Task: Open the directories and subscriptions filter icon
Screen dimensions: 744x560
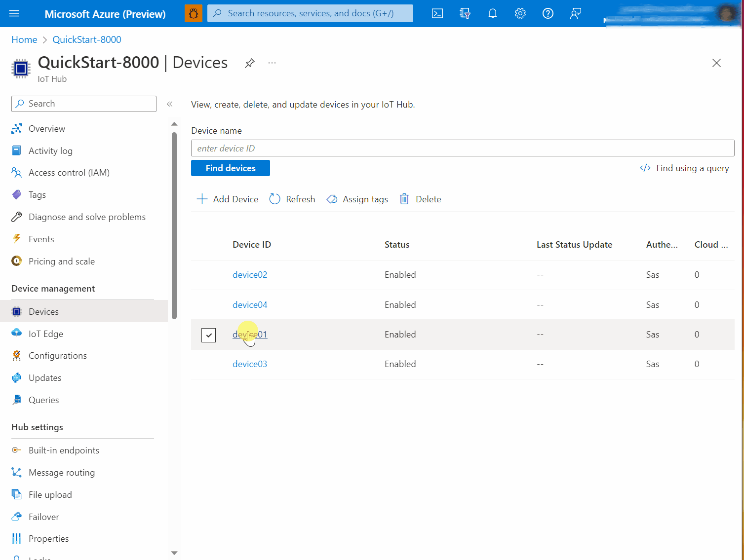Action: [465, 13]
